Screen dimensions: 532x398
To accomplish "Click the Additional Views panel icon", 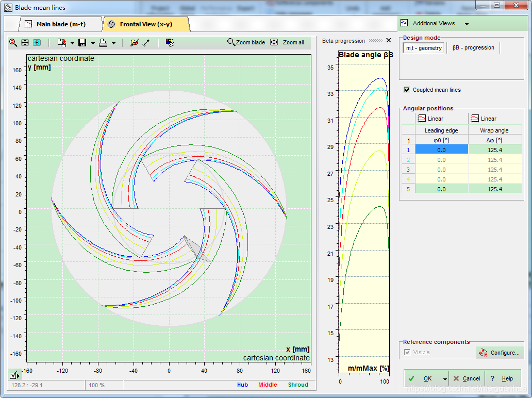I will (x=404, y=23).
